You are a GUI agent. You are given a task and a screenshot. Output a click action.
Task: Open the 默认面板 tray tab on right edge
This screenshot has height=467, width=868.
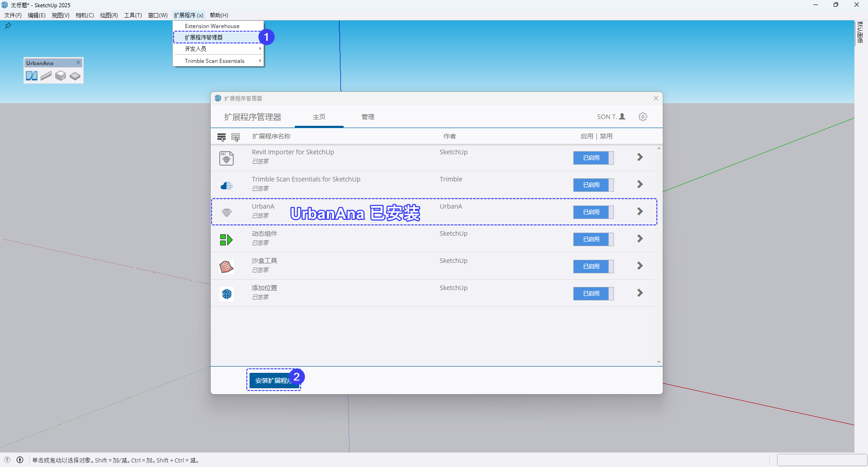click(x=860, y=33)
